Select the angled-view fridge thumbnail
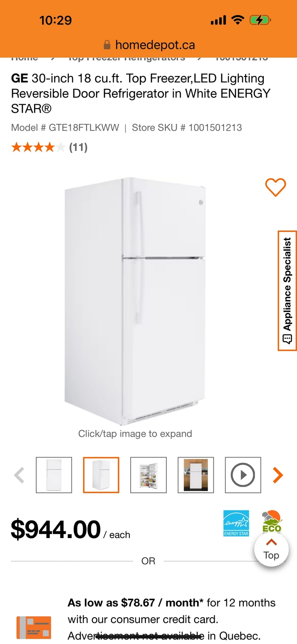The height and width of the screenshot is (644, 297). (101, 475)
